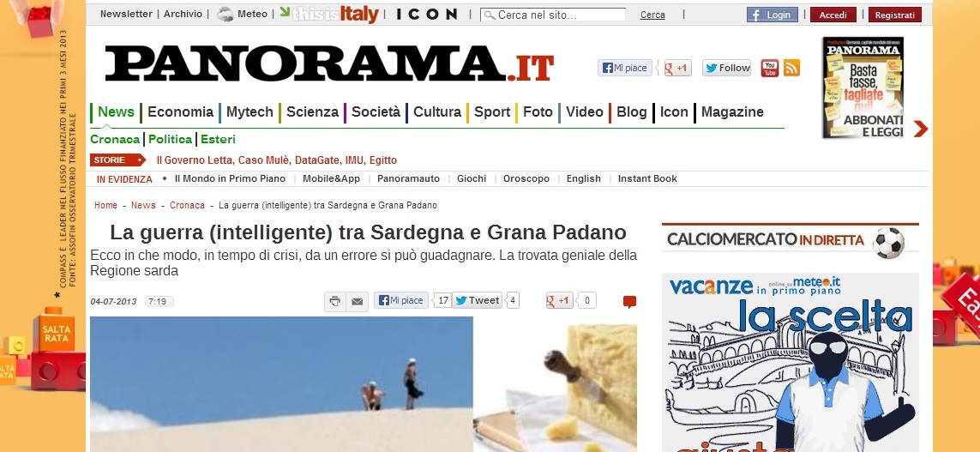Open comments via red speech bubble
The width and height of the screenshot is (980, 452).
[x=629, y=302]
